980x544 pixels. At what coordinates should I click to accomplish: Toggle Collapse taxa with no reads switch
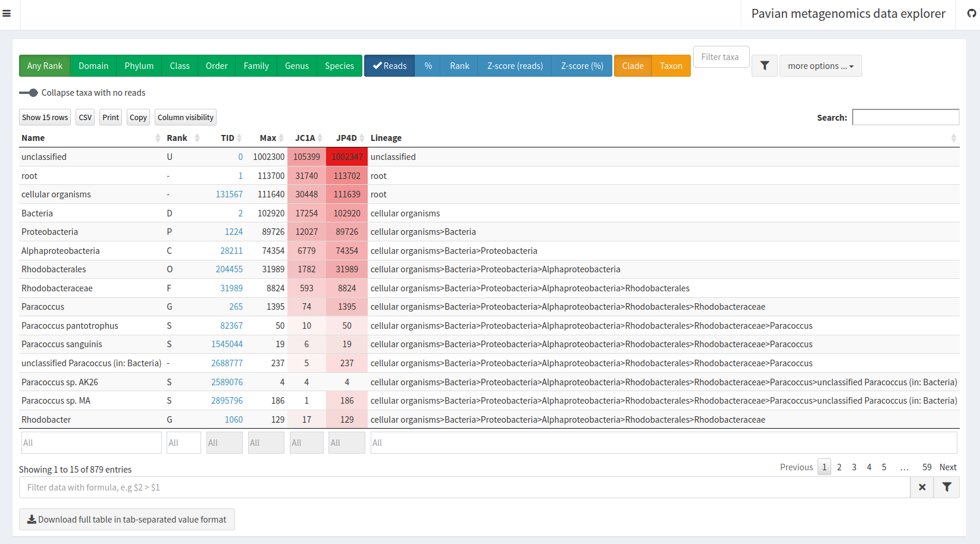click(29, 93)
